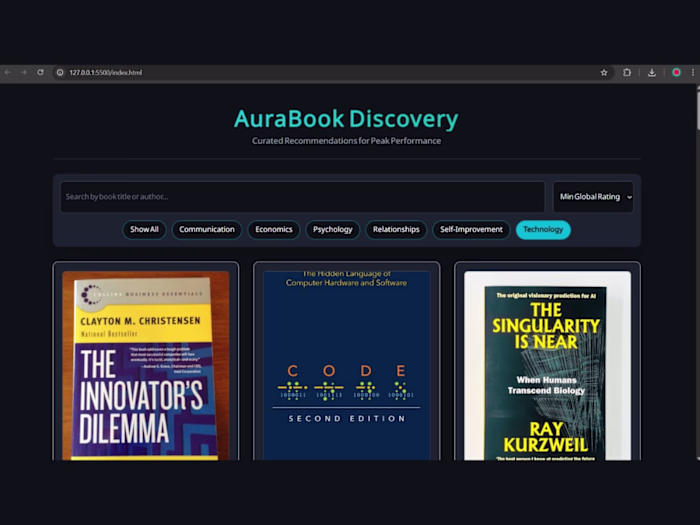Viewport: 700px width, 525px height.
Task: Click the AuraBook Discovery heading
Action: [346, 119]
